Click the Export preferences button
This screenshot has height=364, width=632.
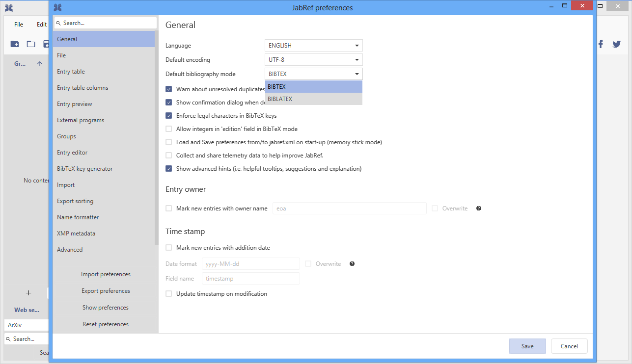coord(106,291)
